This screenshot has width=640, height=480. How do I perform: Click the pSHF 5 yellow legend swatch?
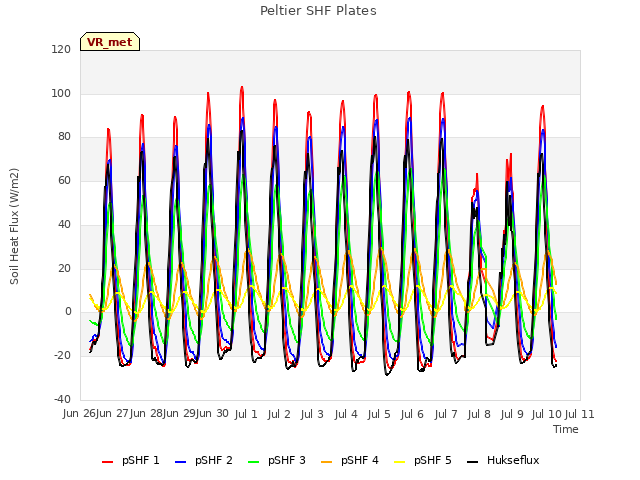(400, 462)
